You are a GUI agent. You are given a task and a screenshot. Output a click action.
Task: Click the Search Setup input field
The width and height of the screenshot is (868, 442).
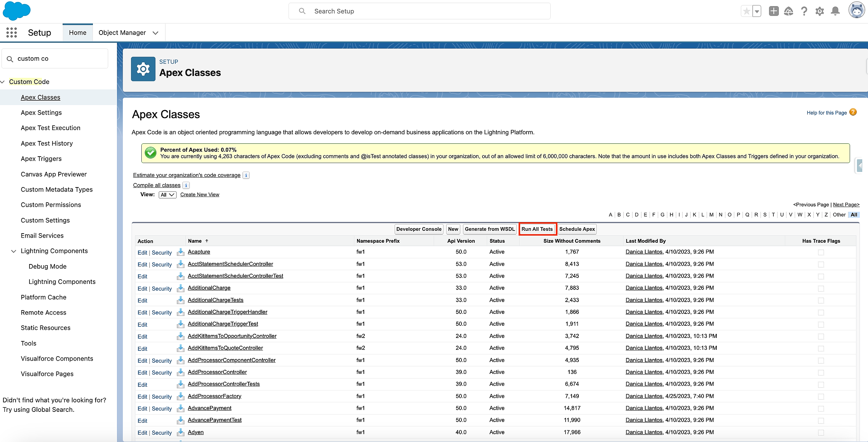[x=419, y=11]
